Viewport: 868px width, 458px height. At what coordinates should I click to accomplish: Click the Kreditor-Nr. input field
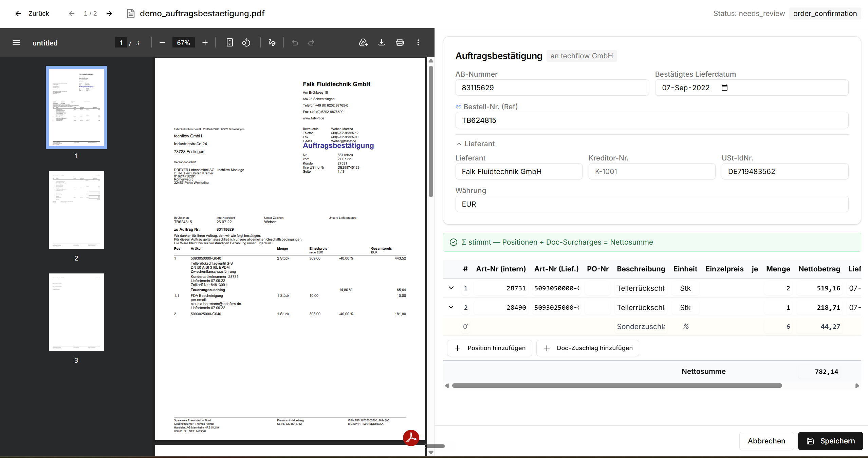[x=652, y=171]
